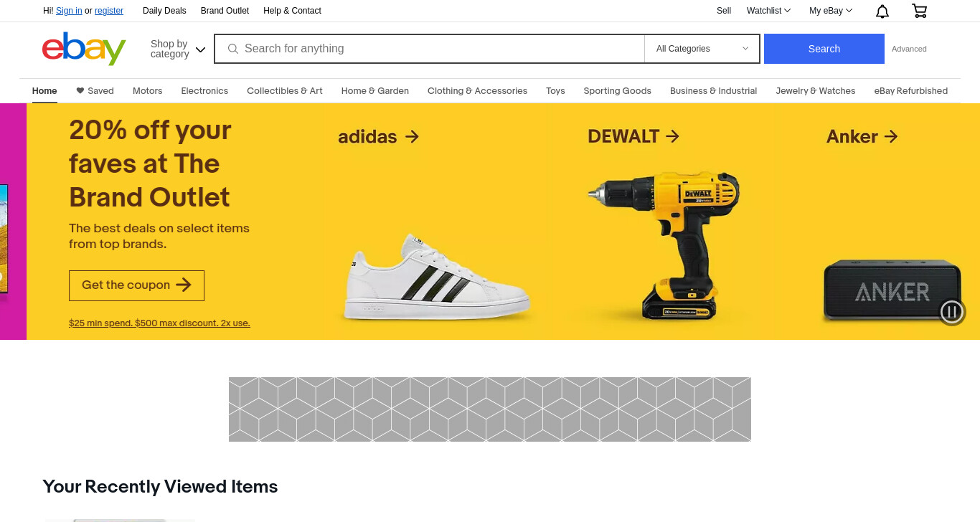Open Collectibles & Art category
Image resolution: width=980 pixels, height=522 pixels.
pyautogui.click(x=285, y=91)
